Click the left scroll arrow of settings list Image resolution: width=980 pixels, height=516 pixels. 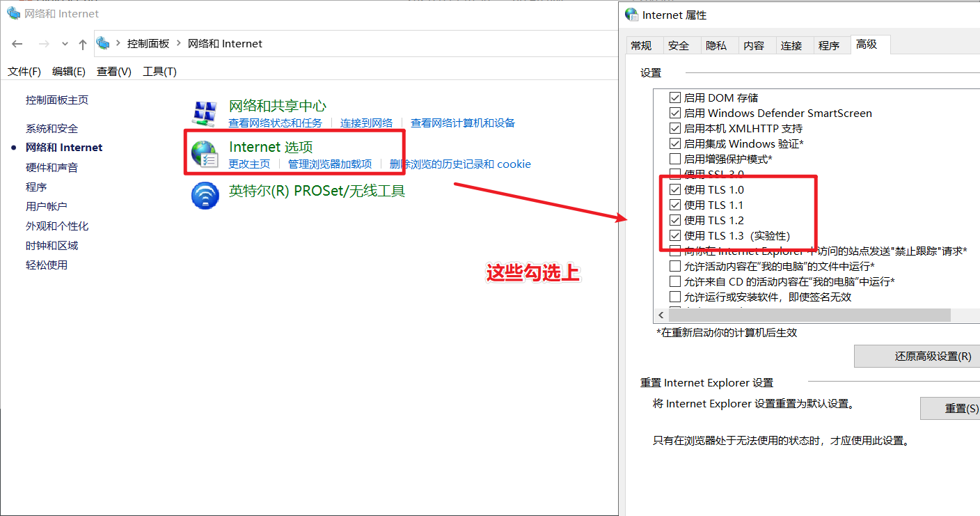tap(661, 315)
